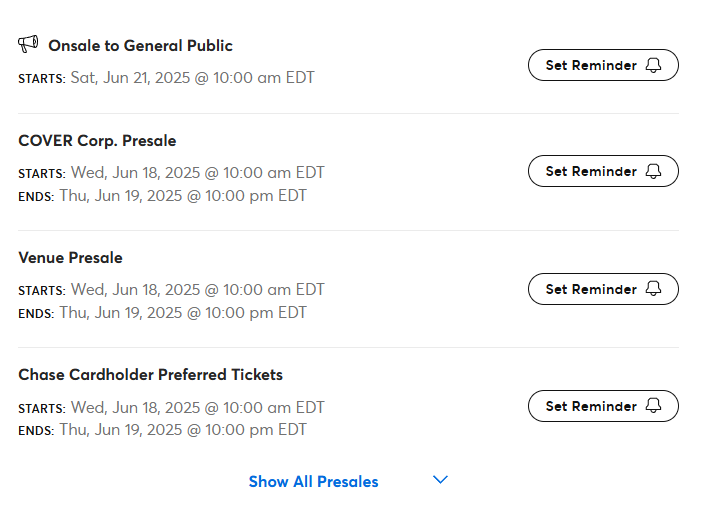The width and height of the screenshot is (707, 506).
Task: Click the bell icon in General Public reminder button
Action: tap(653, 65)
